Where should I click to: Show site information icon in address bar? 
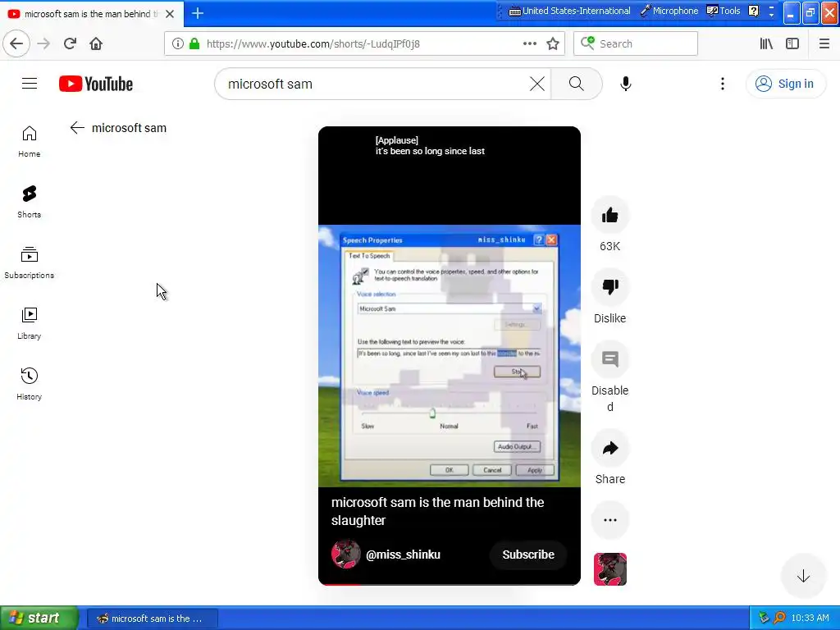click(178, 43)
